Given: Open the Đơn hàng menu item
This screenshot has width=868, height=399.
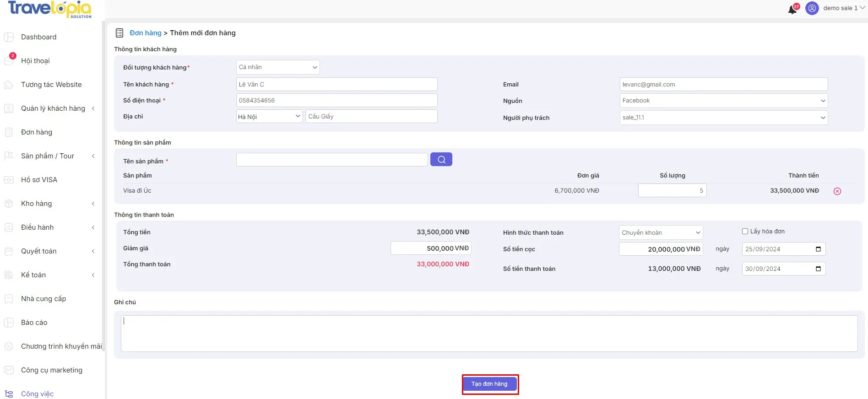Looking at the screenshot, I should click(x=37, y=132).
